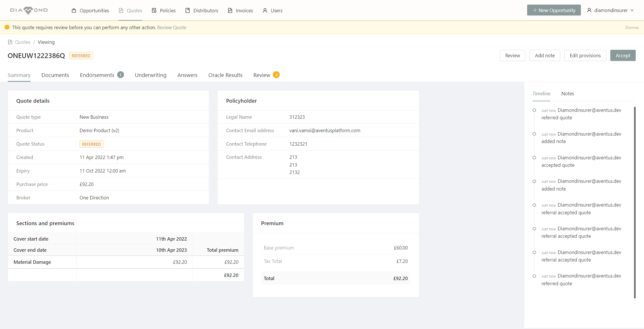
Task: Click the Users person icon
Action: pos(265,11)
